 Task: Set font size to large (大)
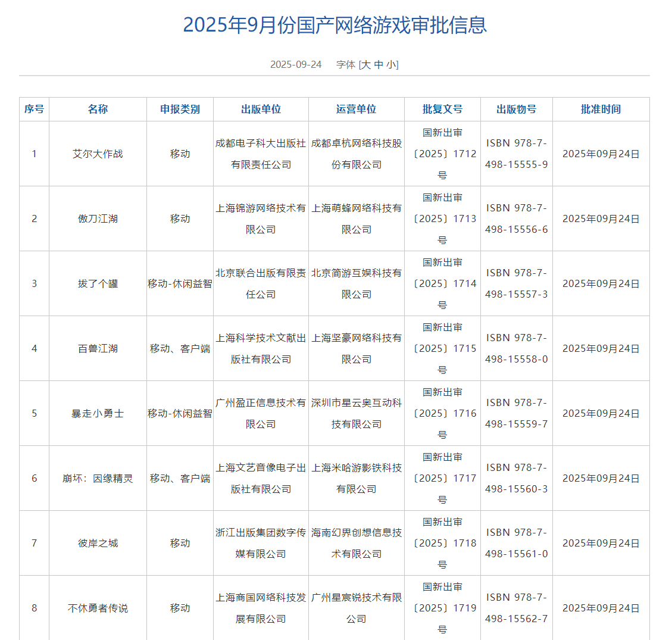coord(366,64)
